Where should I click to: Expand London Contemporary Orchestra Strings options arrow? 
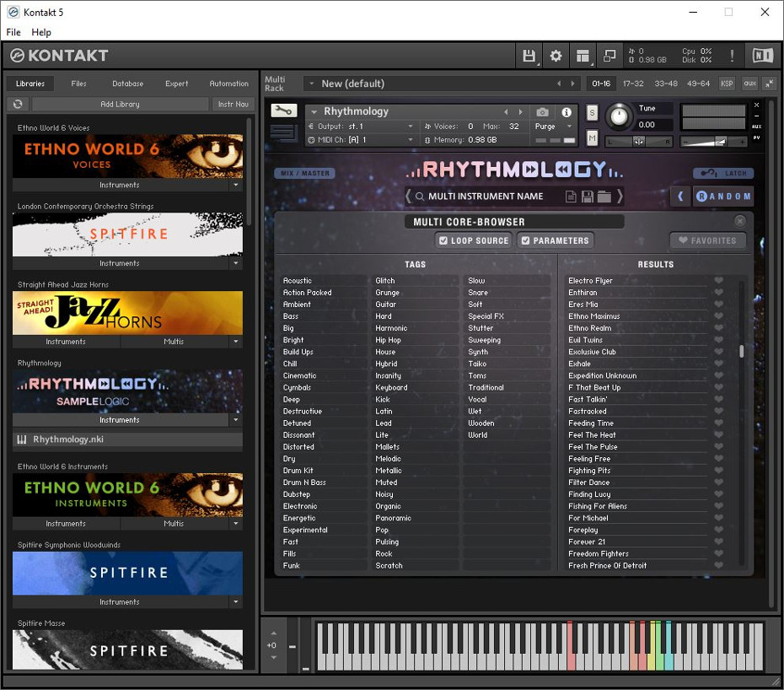[x=236, y=263]
